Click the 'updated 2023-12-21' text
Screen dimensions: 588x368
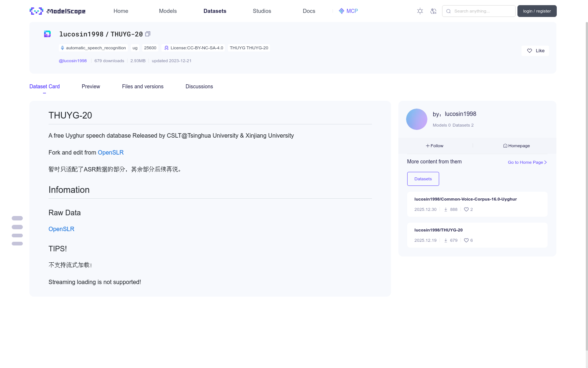tap(172, 61)
